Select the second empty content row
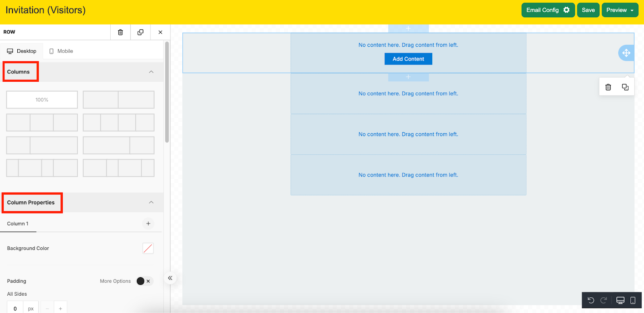 (x=408, y=93)
